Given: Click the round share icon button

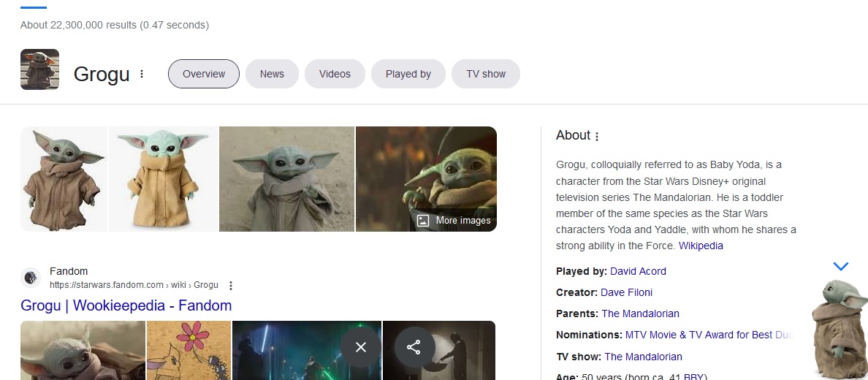Looking at the screenshot, I should pos(414,347).
